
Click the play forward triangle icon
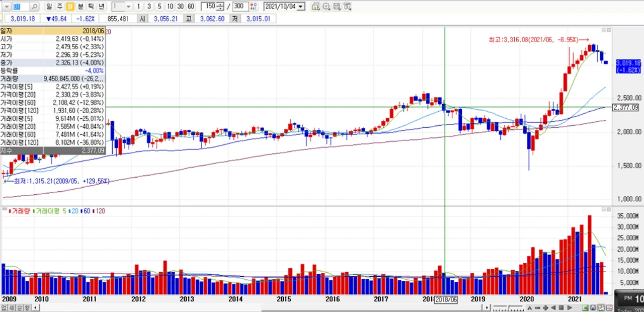pyautogui.click(x=570, y=307)
